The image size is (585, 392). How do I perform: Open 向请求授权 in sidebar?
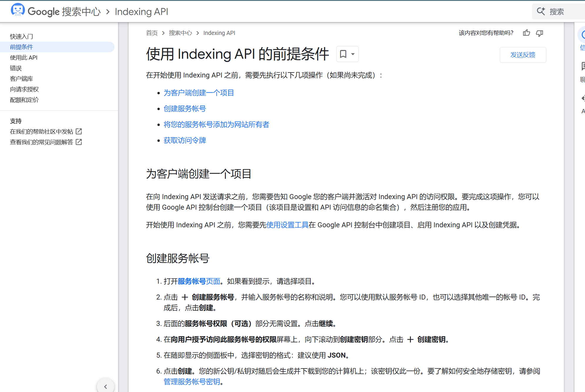(24, 89)
